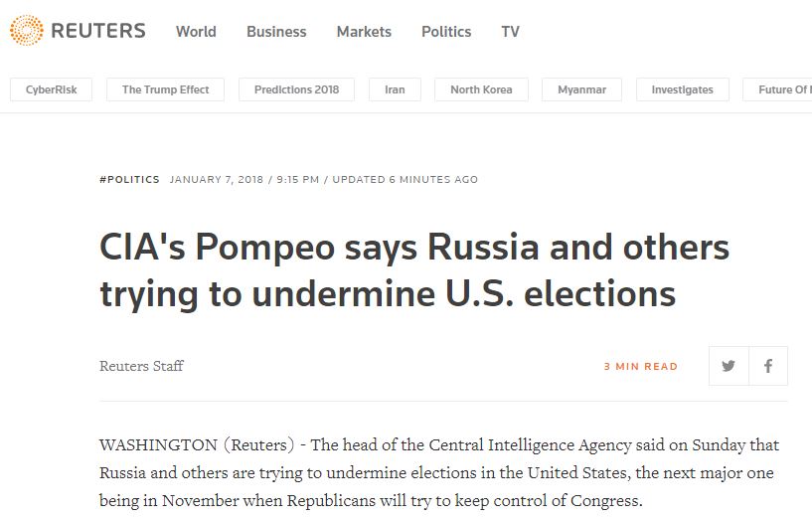Share article on Facebook
Screen dimensions: 812x519
pyautogui.click(x=768, y=366)
